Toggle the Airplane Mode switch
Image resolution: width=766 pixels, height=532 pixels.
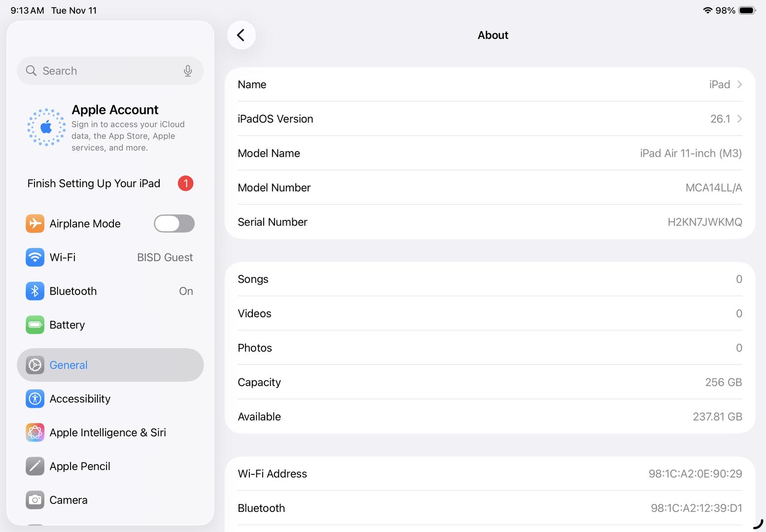[174, 224]
